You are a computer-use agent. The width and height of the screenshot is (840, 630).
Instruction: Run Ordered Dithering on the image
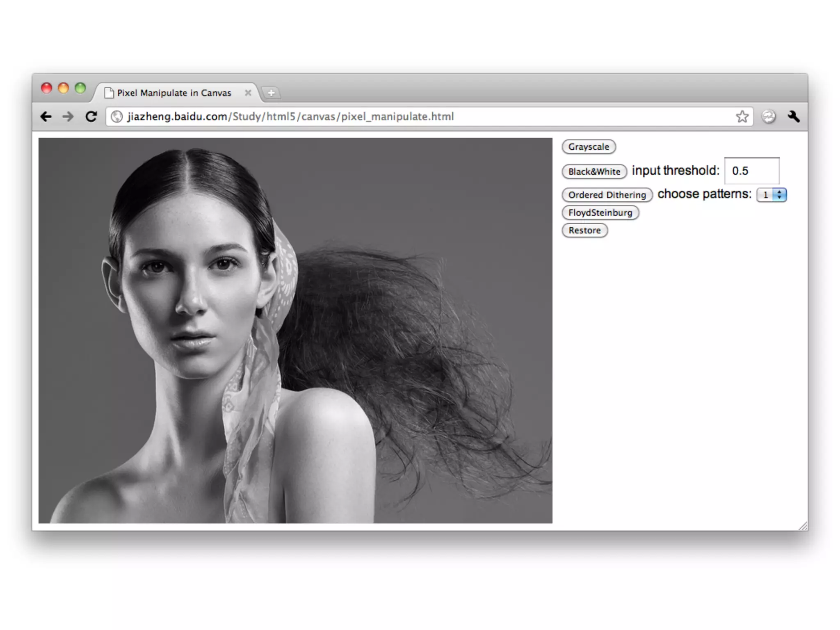coord(607,195)
